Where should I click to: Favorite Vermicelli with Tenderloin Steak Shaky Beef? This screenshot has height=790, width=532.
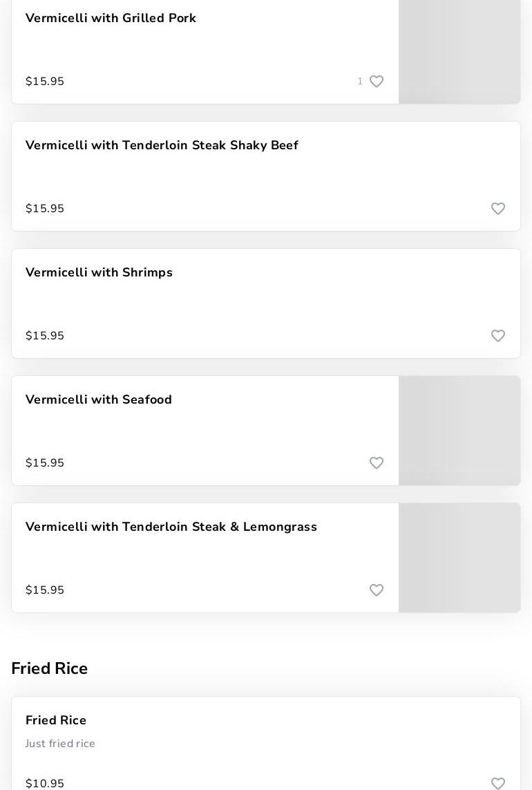tap(498, 209)
